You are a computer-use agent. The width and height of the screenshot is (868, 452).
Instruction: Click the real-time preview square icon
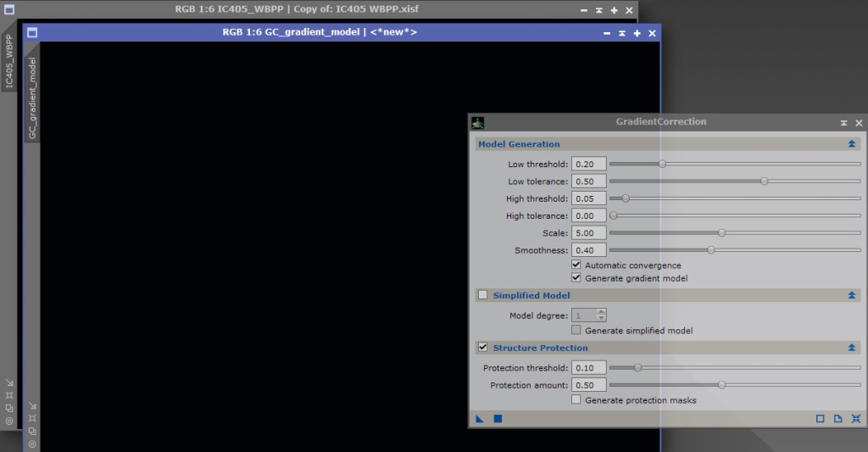coord(820,419)
